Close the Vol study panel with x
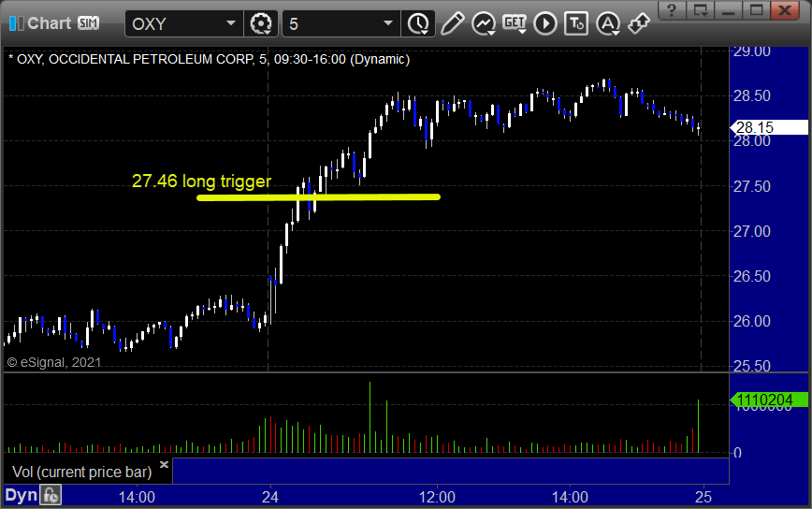 164,464
